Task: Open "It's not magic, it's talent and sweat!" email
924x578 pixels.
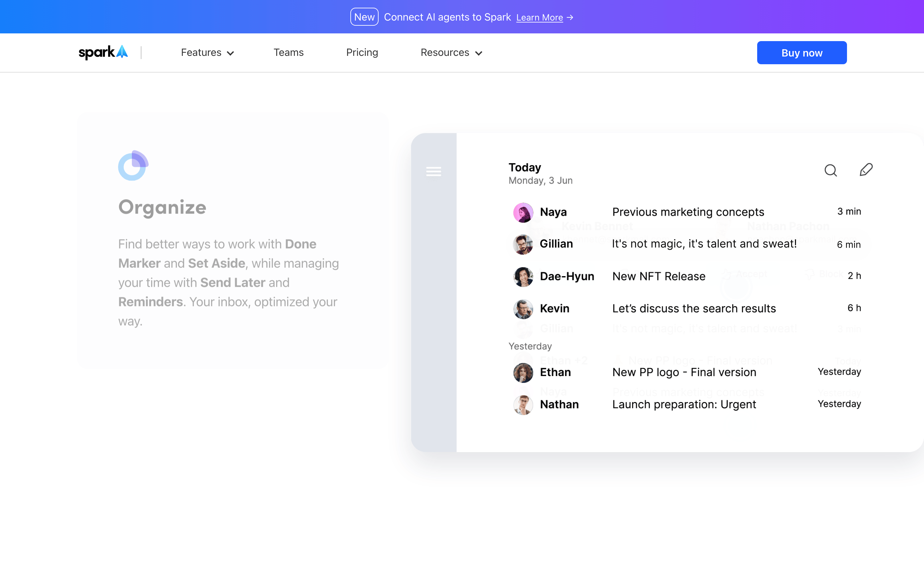Action: click(704, 244)
